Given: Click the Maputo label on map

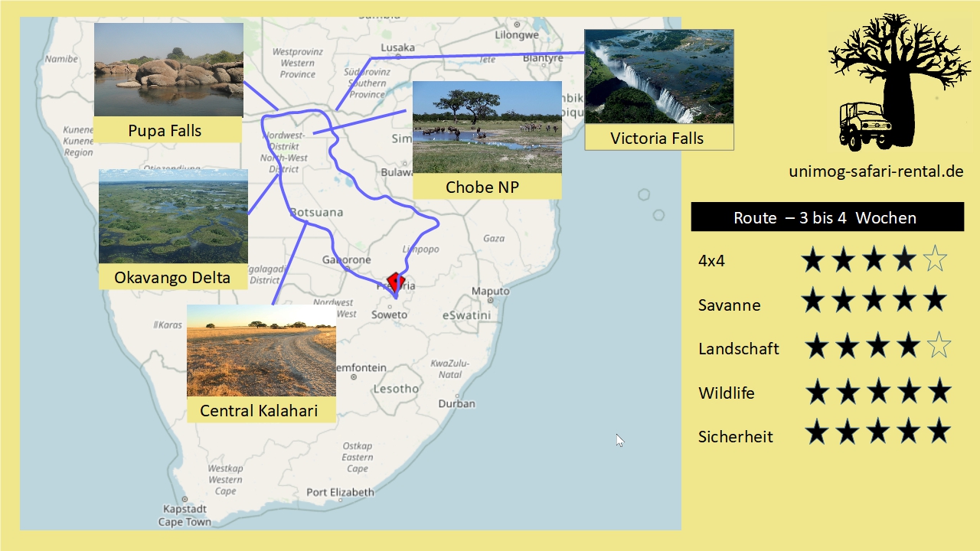Looking at the screenshot, I should 490,292.
